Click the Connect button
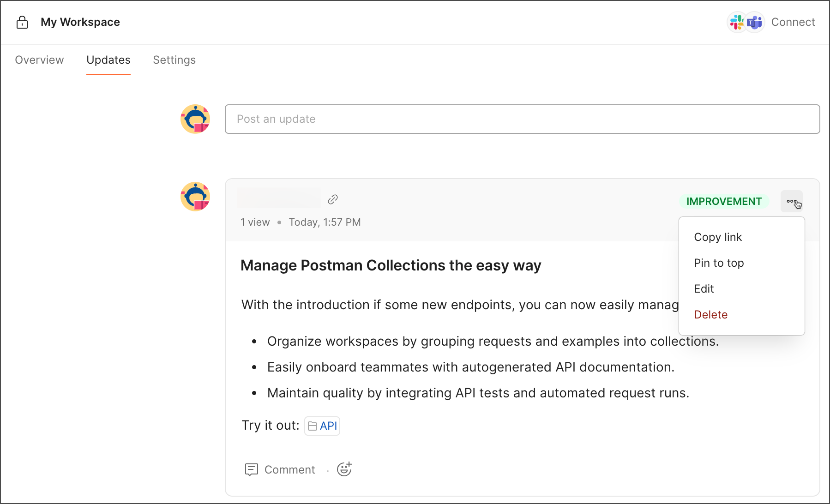Viewport: 830px width, 504px height. click(x=793, y=22)
